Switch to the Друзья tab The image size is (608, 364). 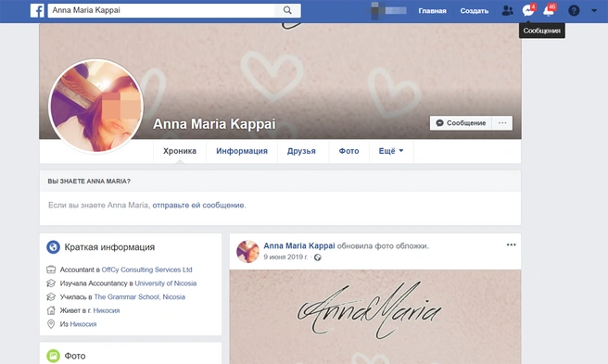coord(301,151)
